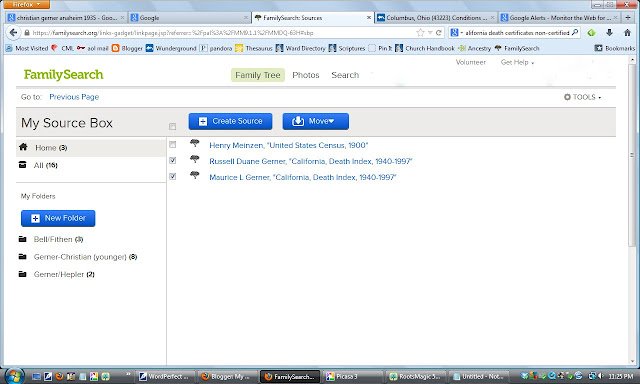Check the Henry Meinzen source checkbox
The image size is (640, 384).
point(173,144)
